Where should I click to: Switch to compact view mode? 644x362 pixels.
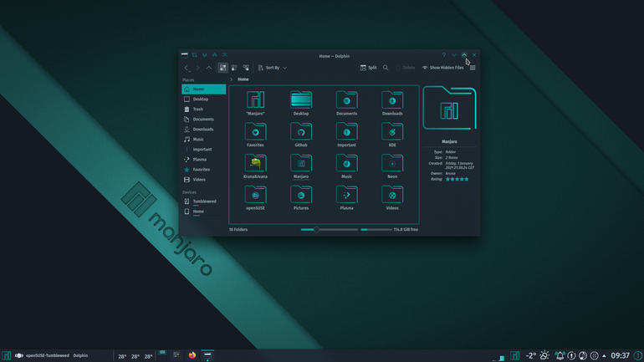click(x=234, y=68)
